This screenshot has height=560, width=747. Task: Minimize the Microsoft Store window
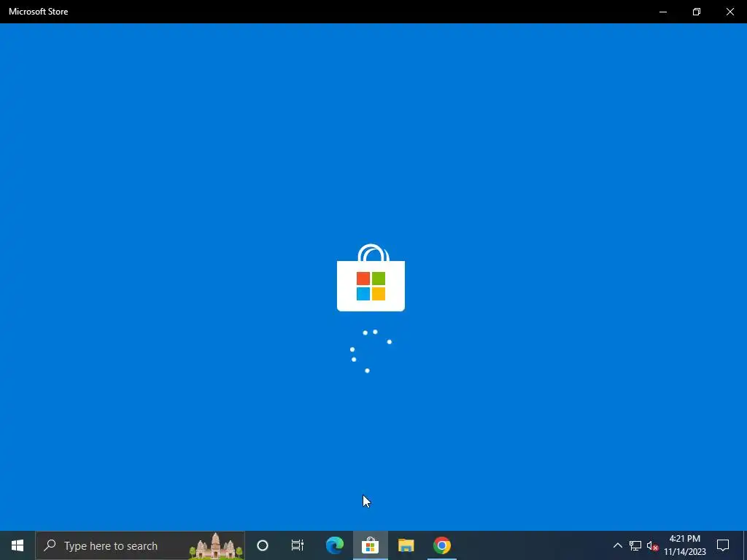[x=662, y=12]
